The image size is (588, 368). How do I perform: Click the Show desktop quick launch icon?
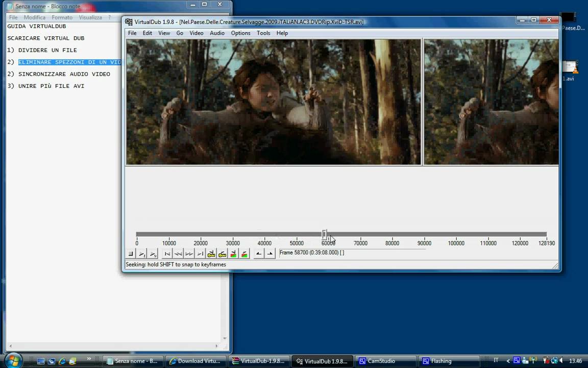click(x=41, y=361)
